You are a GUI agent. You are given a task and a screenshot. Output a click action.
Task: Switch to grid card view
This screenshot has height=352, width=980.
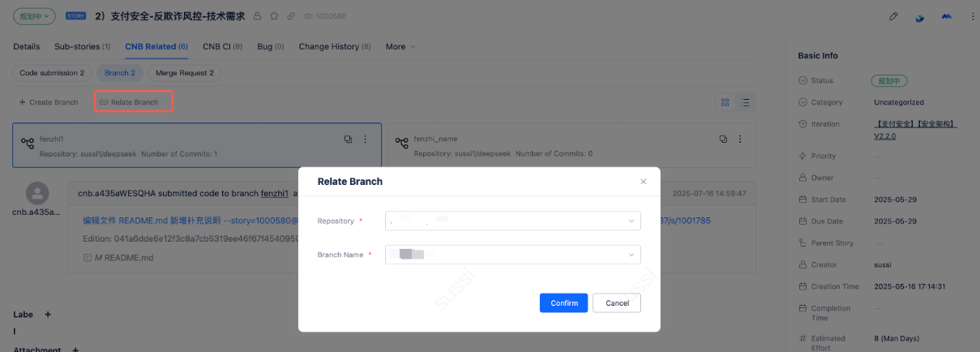point(725,103)
